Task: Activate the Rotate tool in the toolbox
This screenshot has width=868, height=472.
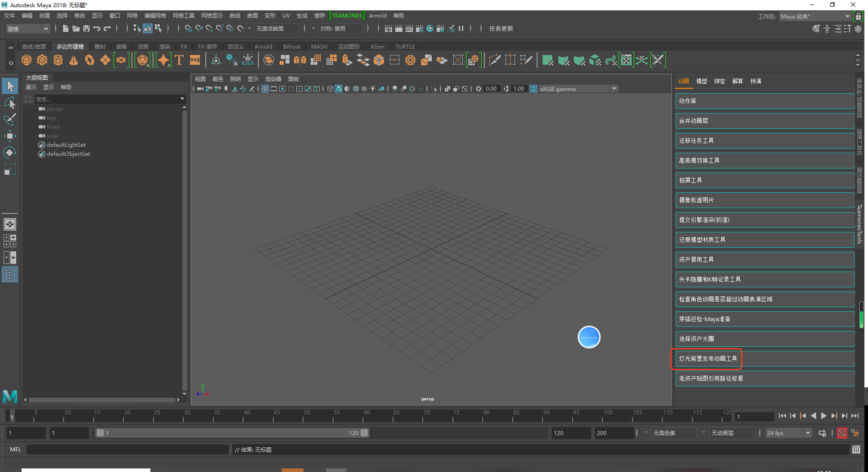Action: click(x=10, y=153)
